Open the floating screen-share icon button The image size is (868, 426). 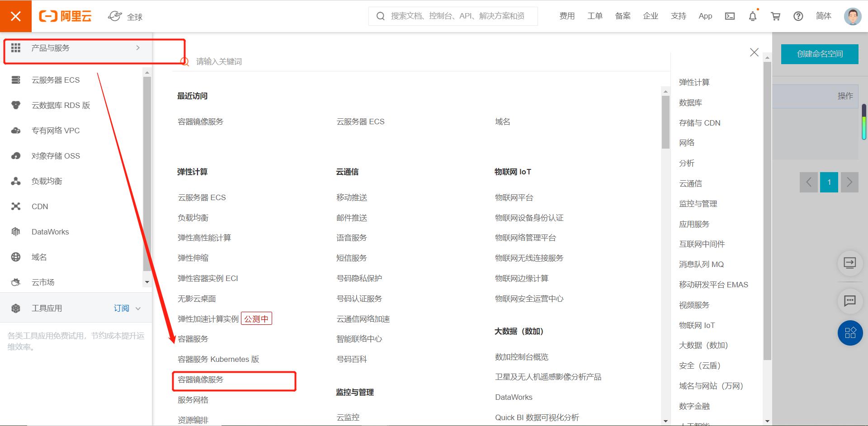pos(850,262)
